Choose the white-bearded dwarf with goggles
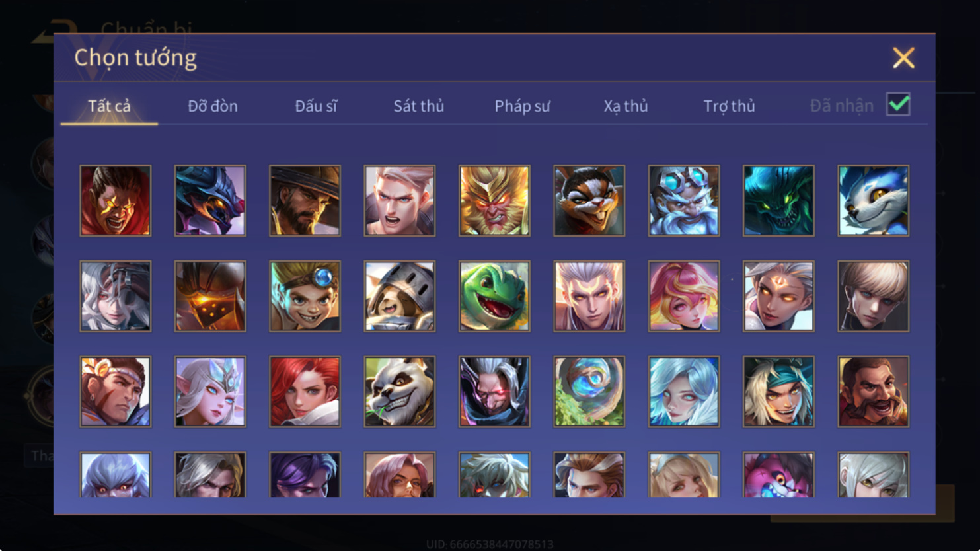Image resolution: width=980 pixels, height=551 pixels. click(x=683, y=200)
